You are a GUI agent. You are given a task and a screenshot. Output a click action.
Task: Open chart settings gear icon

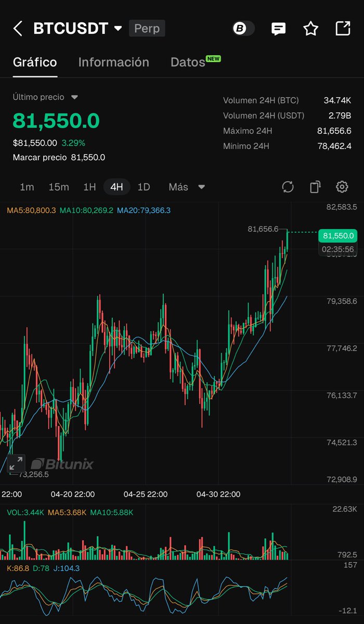[x=342, y=187]
